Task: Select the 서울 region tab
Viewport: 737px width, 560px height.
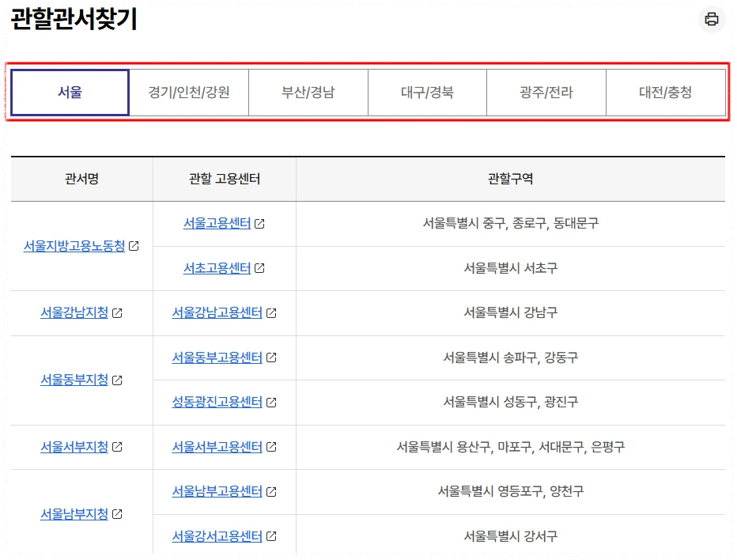Action: tap(70, 92)
